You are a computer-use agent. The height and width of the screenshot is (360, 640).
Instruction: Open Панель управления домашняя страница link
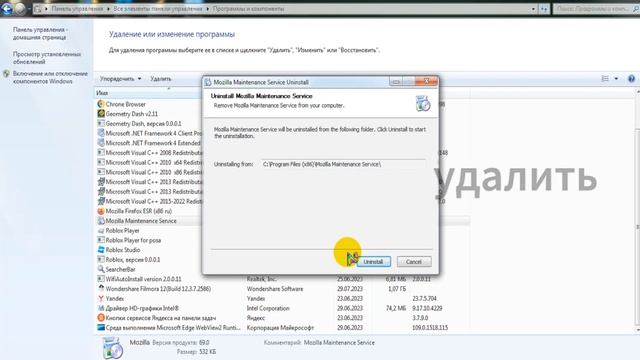pyautogui.click(x=40, y=33)
